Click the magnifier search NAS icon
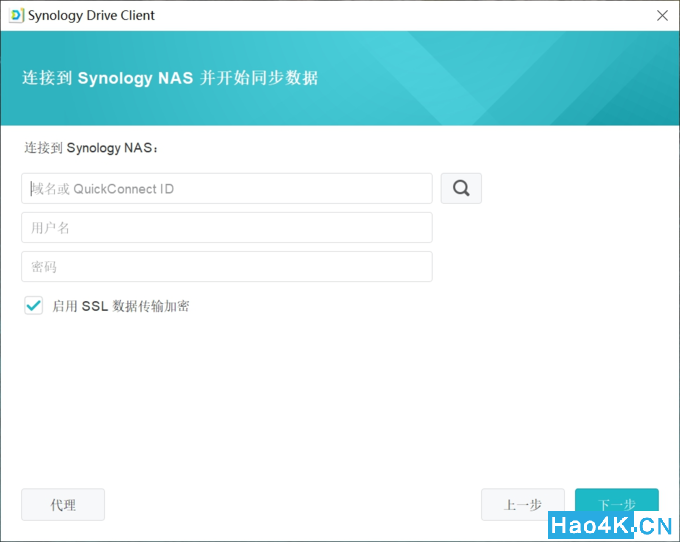 pos(461,188)
